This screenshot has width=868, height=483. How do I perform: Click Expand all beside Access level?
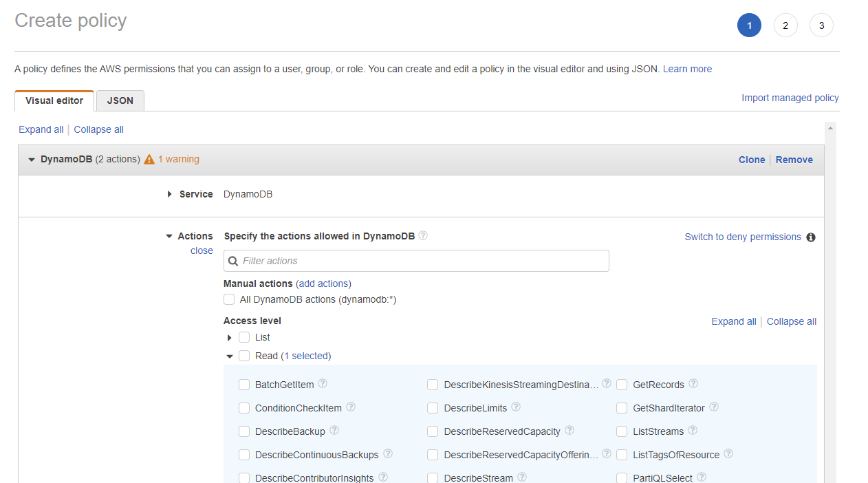734,321
